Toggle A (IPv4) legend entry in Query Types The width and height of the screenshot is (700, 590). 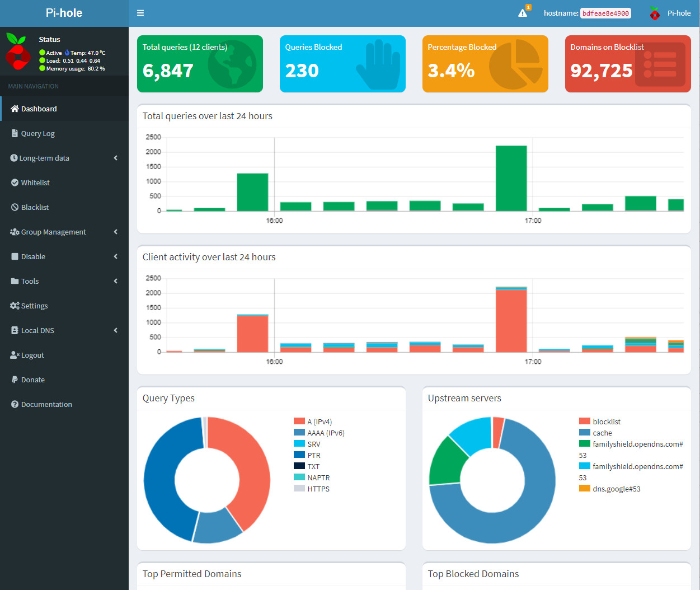click(x=313, y=422)
